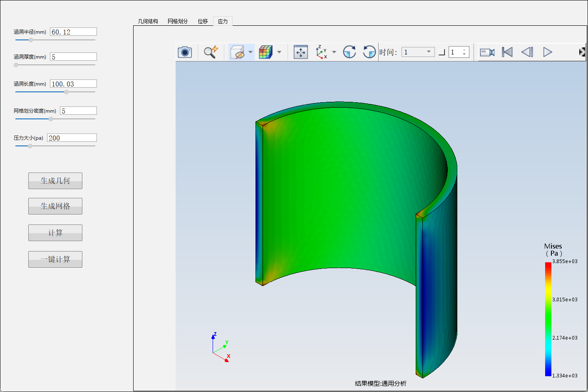Click the 生成网格 button
The width and height of the screenshot is (588, 392).
point(55,206)
